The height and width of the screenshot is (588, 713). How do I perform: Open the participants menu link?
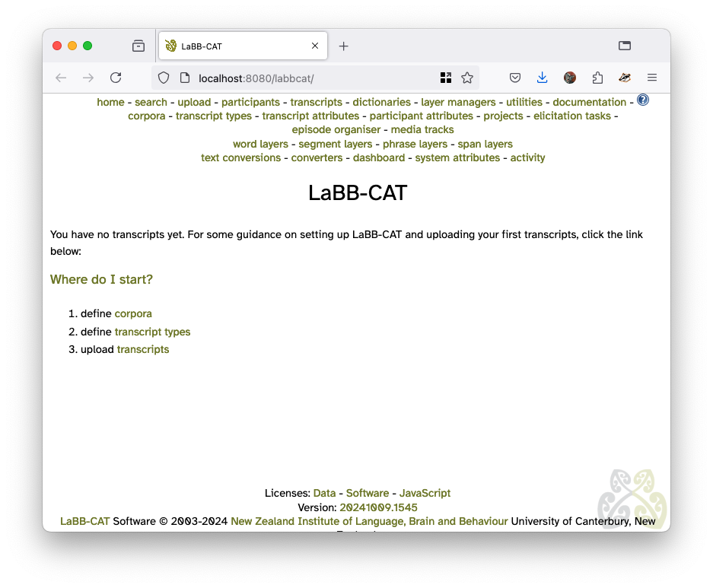250,102
